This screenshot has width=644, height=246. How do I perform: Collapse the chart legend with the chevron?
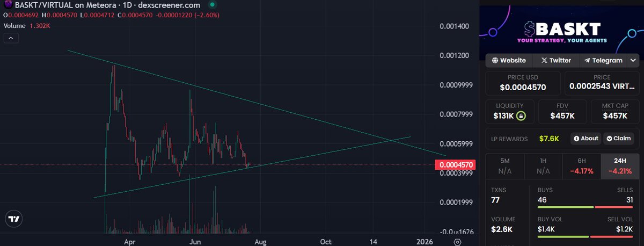click(12, 38)
